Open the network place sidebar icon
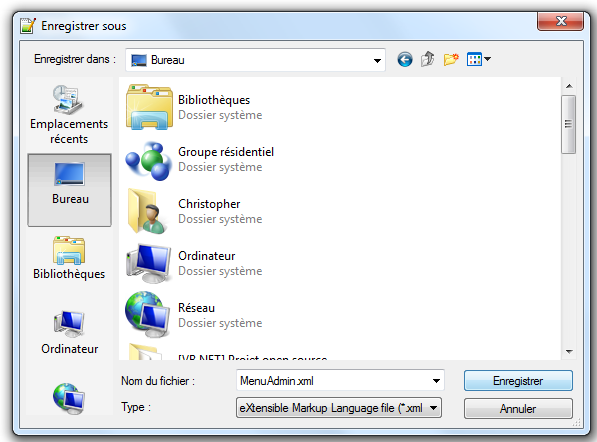 pos(69,399)
